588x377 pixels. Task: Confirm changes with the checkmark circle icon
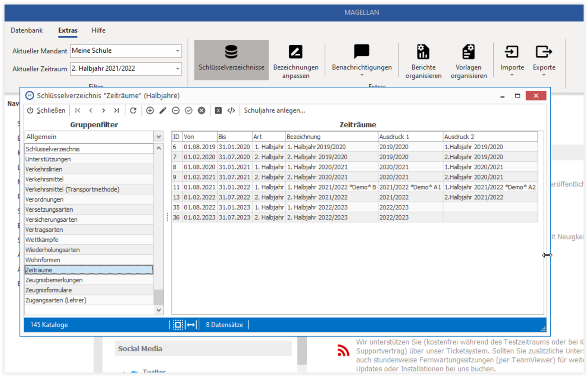(x=189, y=110)
